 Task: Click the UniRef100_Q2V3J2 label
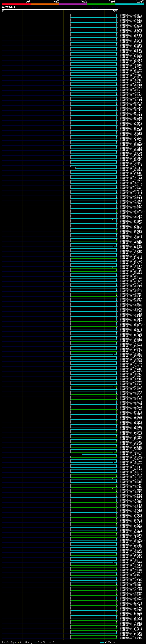coord(131,90)
